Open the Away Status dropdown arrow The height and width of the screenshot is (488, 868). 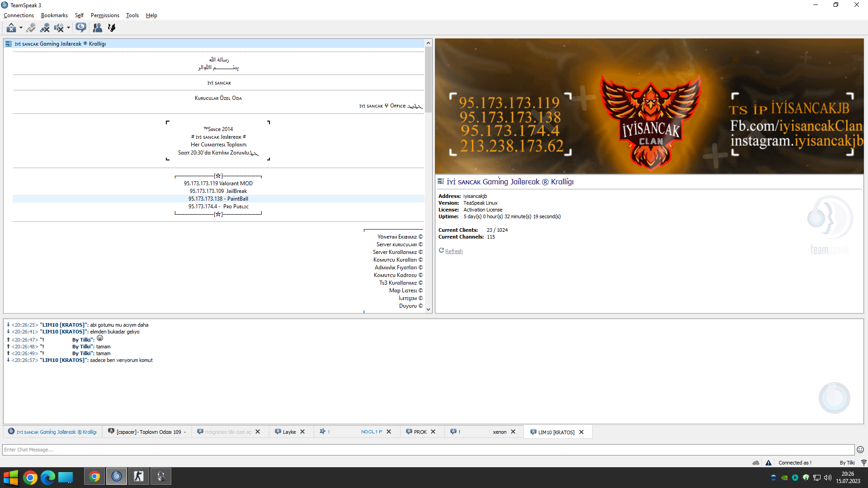(21, 28)
